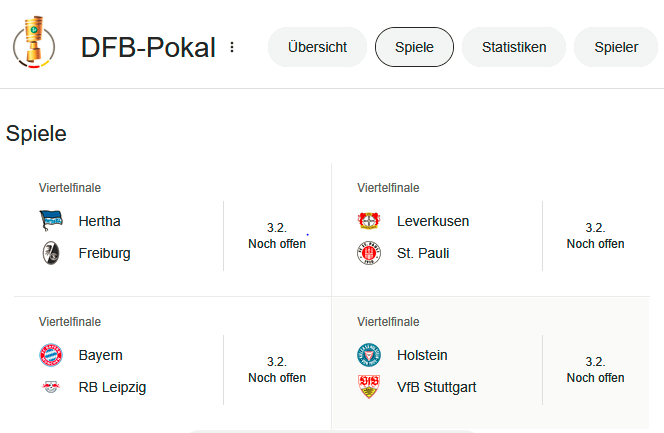Viewport: 664px width, 433px height.
Task: Click the Freiburg club crest
Action: click(51, 253)
